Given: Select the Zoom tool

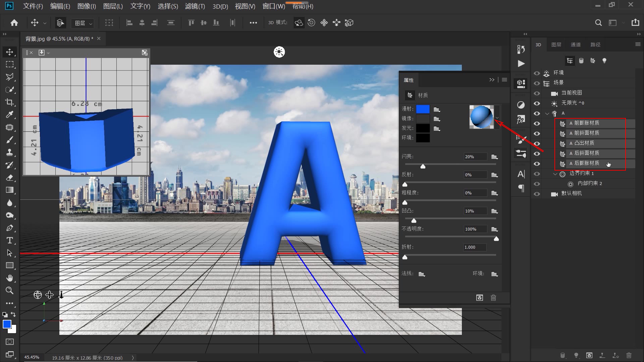Looking at the screenshot, I should pyautogui.click(x=10, y=291).
